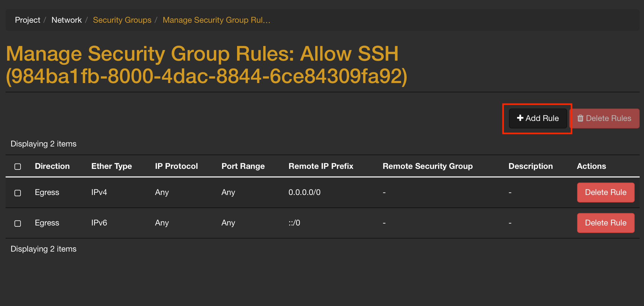Click the Port Range column header
This screenshot has height=306, width=644.
(243, 166)
